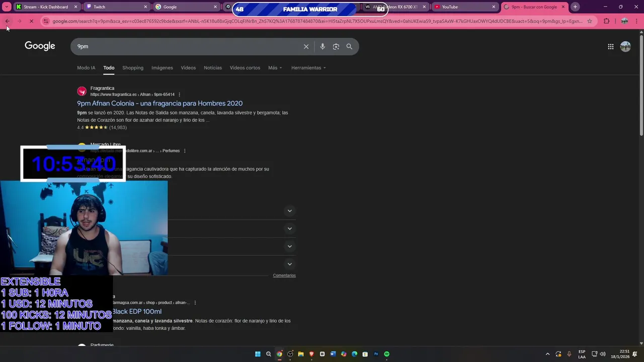Select the Todo results tab
Viewport: 644px width, 362px height.
pos(109,68)
